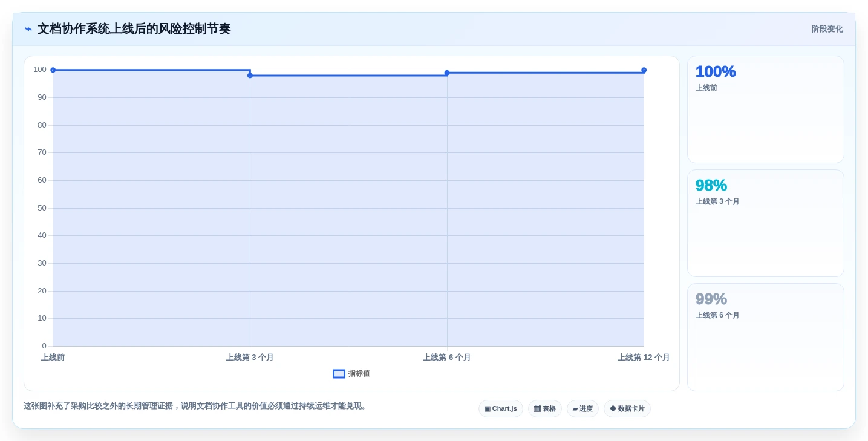Click the data point at 上线第 6 个月

[447, 73]
